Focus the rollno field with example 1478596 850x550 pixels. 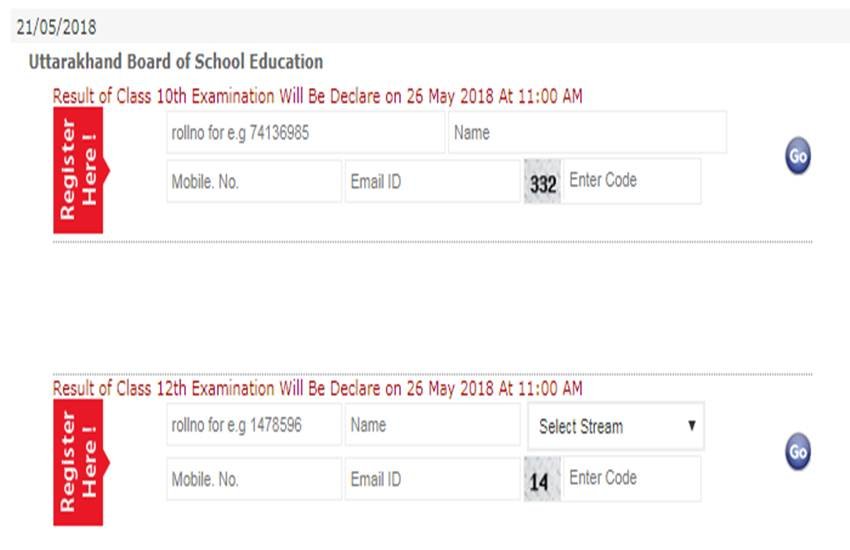(x=254, y=425)
